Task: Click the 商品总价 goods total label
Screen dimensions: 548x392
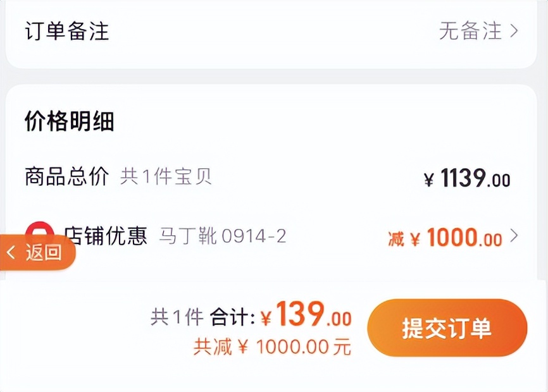Action: [x=66, y=178]
